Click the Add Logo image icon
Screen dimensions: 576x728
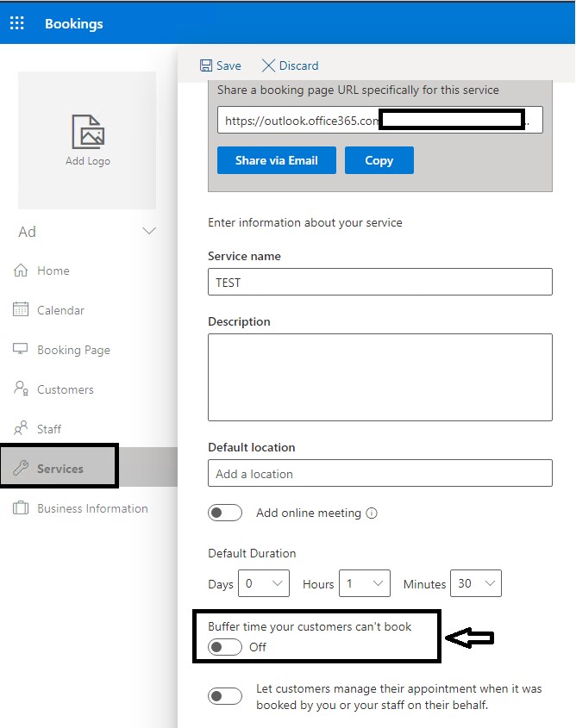click(x=88, y=132)
